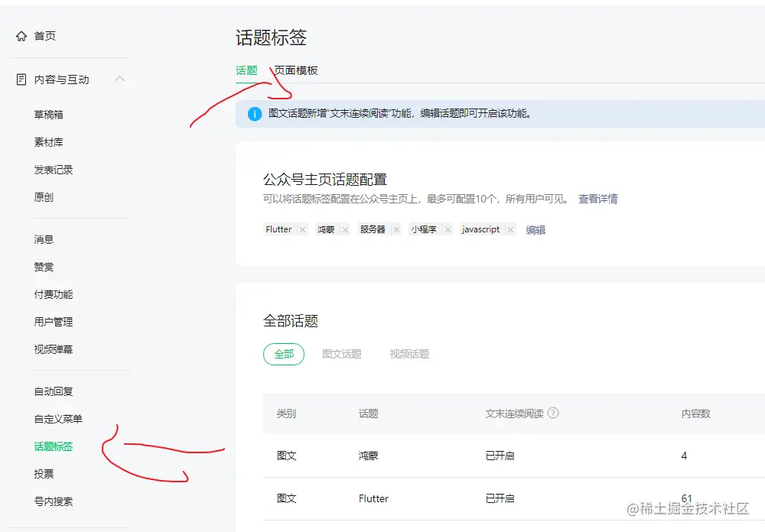Click 已开启 status in the Flutter row
765x532 pixels.
coord(500,498)
